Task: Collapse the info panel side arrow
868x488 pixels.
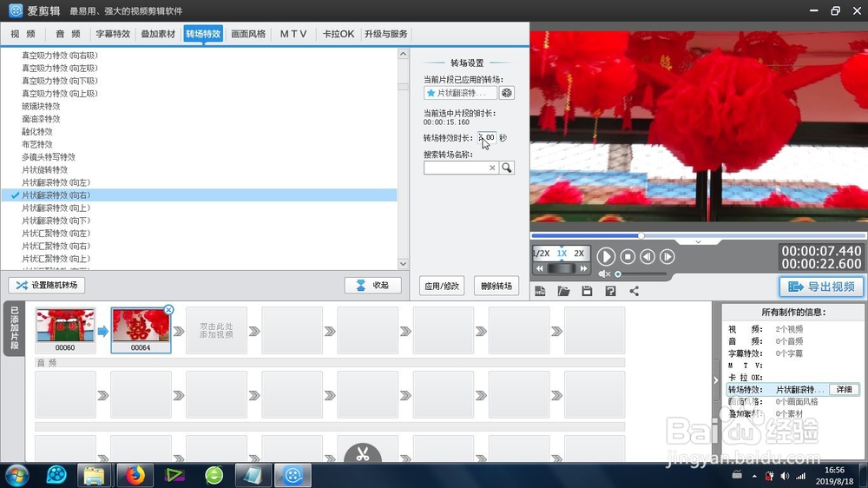Action: [716, 380]
